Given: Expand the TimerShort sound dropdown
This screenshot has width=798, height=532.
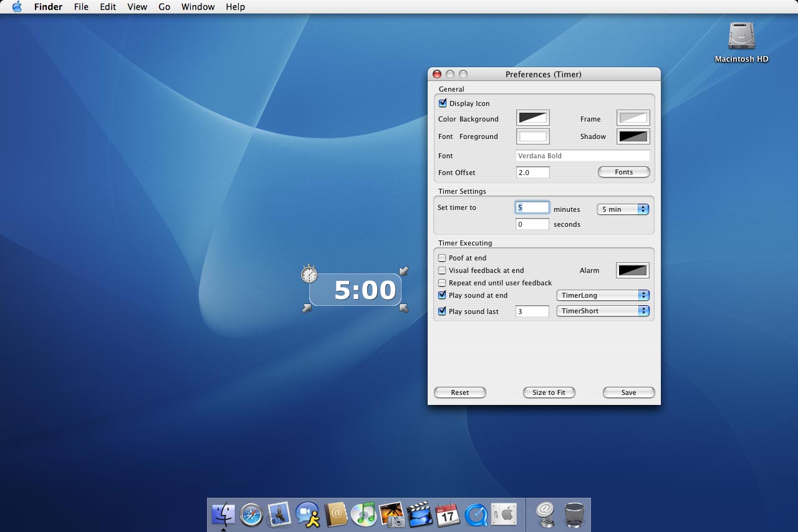Looking at the screenshot, I should [x=602, y=311].
